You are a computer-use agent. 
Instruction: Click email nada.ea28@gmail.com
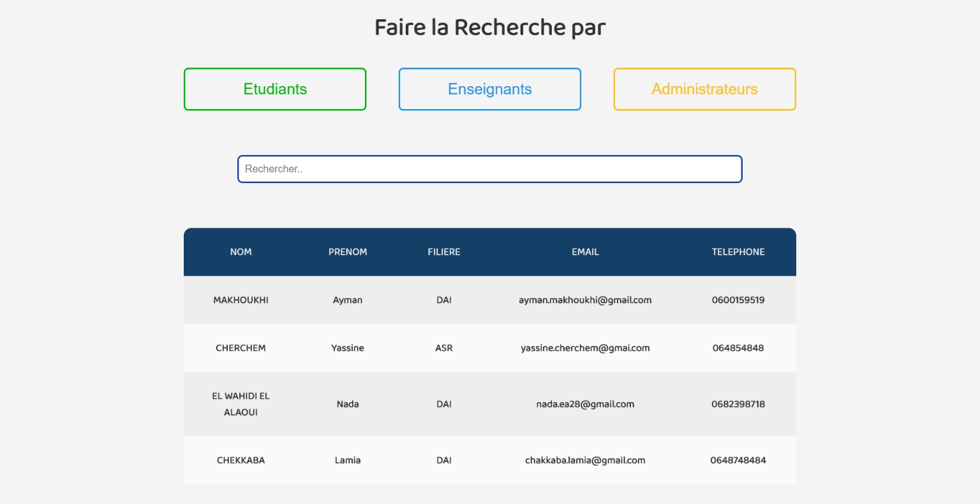coord(585,404)
